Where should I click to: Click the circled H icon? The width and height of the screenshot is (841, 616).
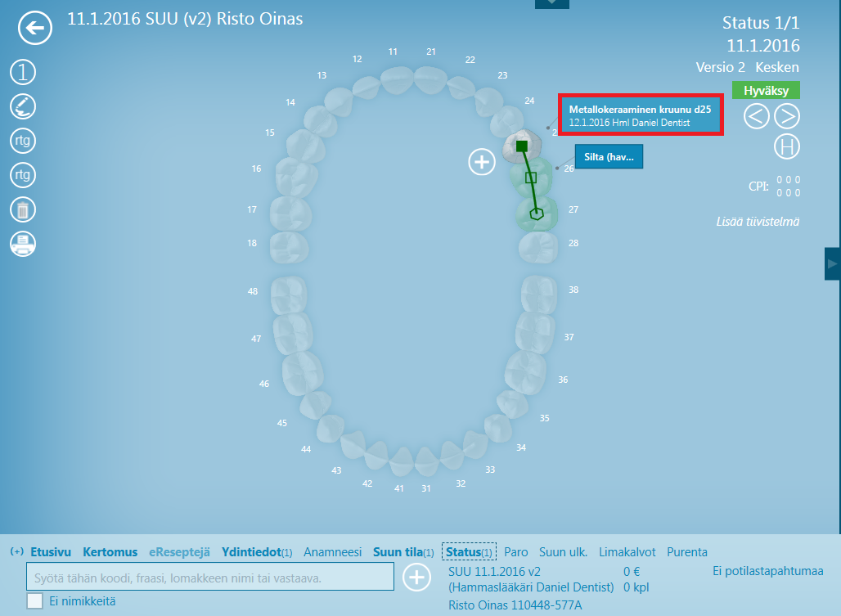(x=787, y=146)
